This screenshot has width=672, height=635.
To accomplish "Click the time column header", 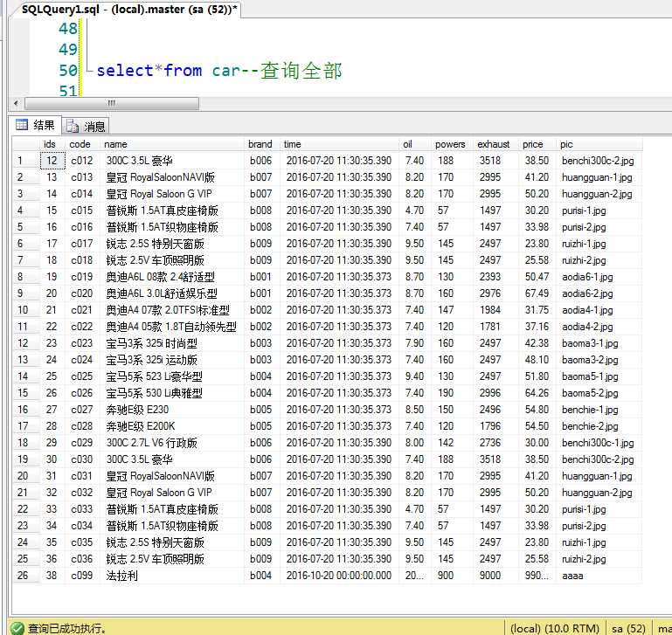I will click(x=339, y=144).
